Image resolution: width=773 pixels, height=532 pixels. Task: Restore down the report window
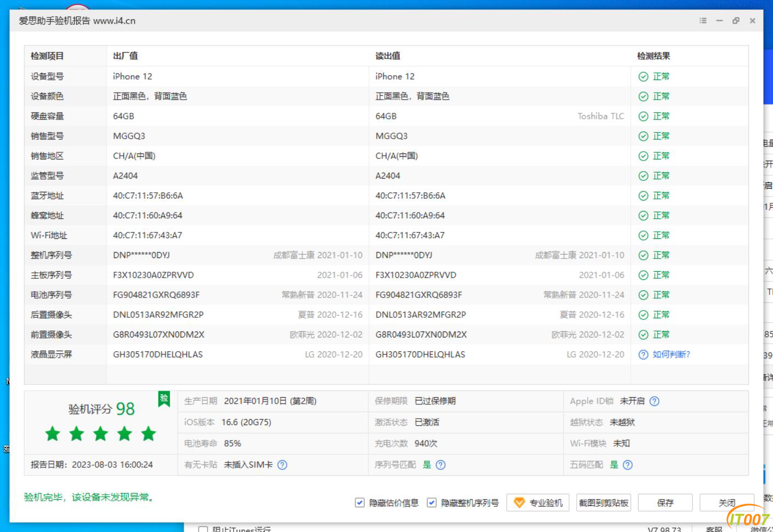pyautogui.click(x=736, y=20)
